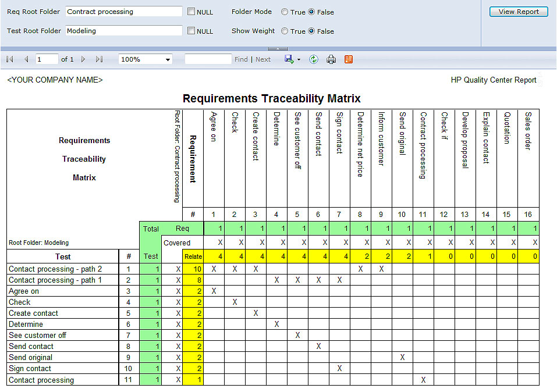557x392 pixels.
Task: Open export format dropdown arrow
Action: [x=299, y=60]
